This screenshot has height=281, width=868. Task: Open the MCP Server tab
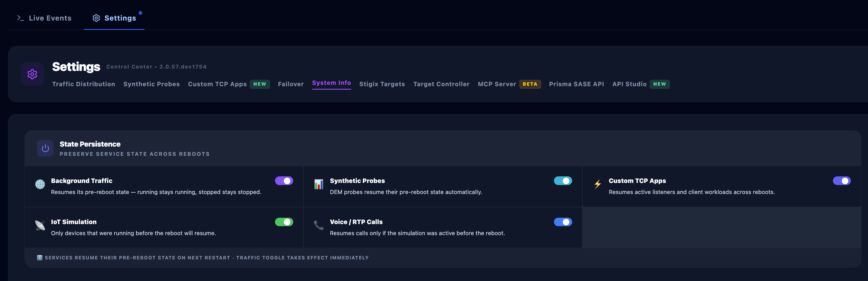[497, 84]
